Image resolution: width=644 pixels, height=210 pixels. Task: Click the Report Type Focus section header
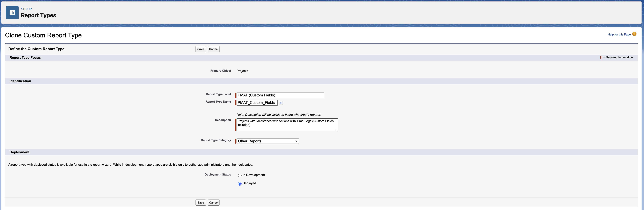click(x=25, y=57)
